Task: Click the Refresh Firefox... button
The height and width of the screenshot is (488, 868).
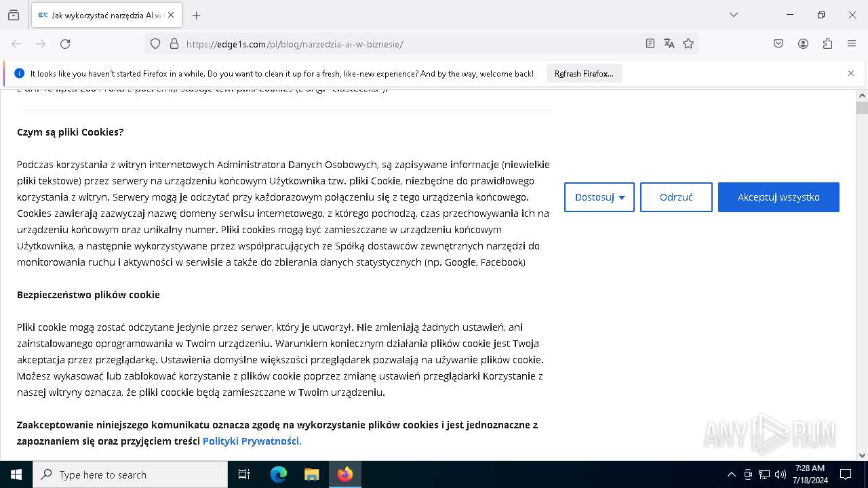Action: (584, 73)
